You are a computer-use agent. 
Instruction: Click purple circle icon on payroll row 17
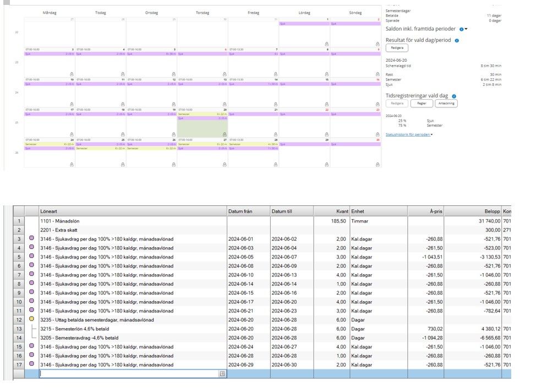coord(31,364)
